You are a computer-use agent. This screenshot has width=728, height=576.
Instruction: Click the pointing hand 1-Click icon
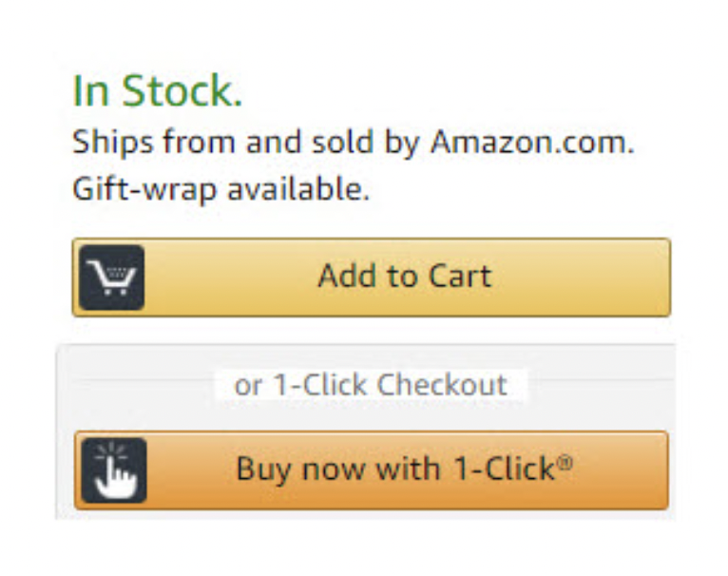[x=114, y=470]
